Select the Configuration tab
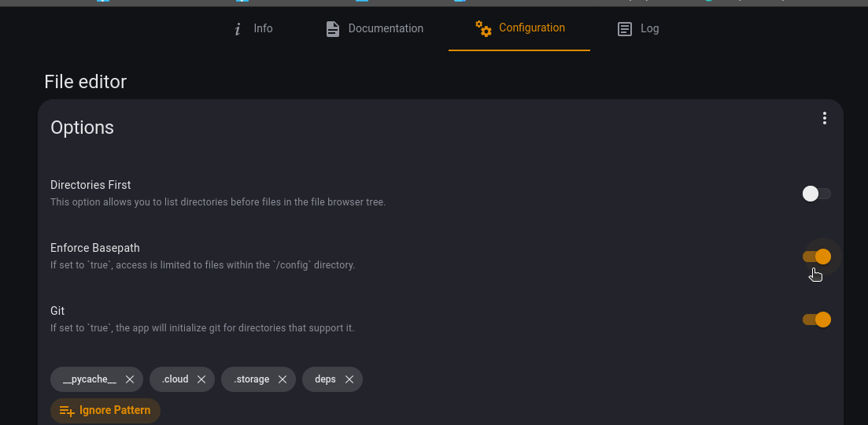The width and height of the screenshot is (868, 425). click(x=519, y=28)
